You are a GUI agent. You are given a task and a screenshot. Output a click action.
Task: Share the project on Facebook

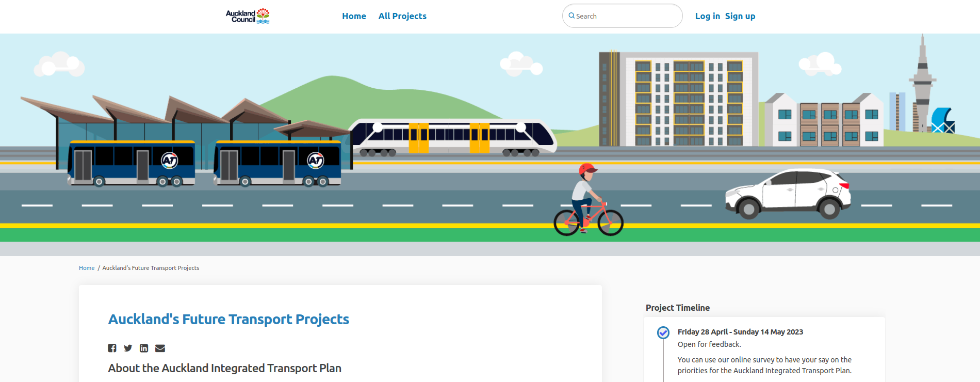(112, 348)
